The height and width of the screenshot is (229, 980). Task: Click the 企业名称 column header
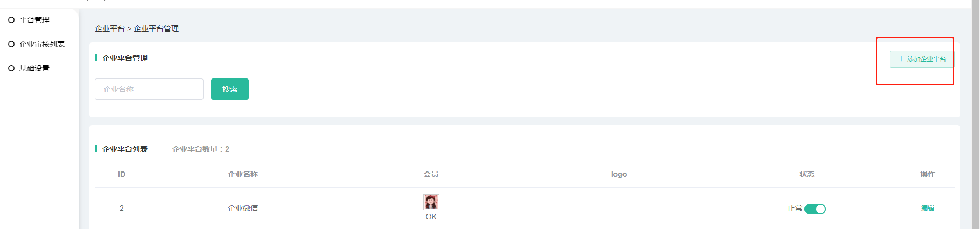pos(243,174)
